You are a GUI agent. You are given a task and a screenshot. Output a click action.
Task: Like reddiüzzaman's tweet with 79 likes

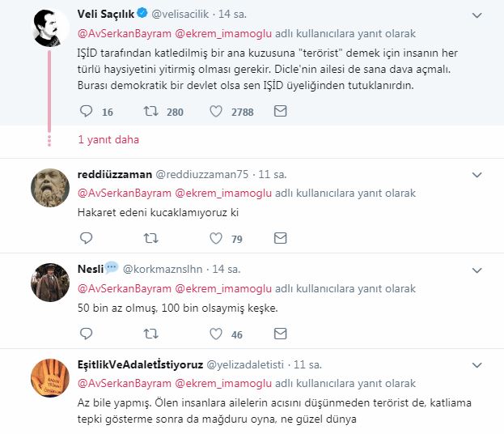pyautogui.click(x=215, y=238)
